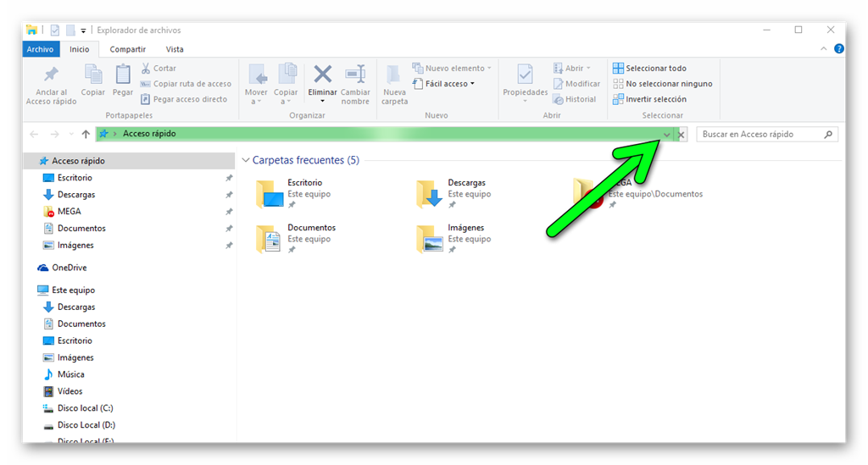The image size is (868, 465).
Task: Click Pegar acceso directo
Action: click(x=184, y=99)
